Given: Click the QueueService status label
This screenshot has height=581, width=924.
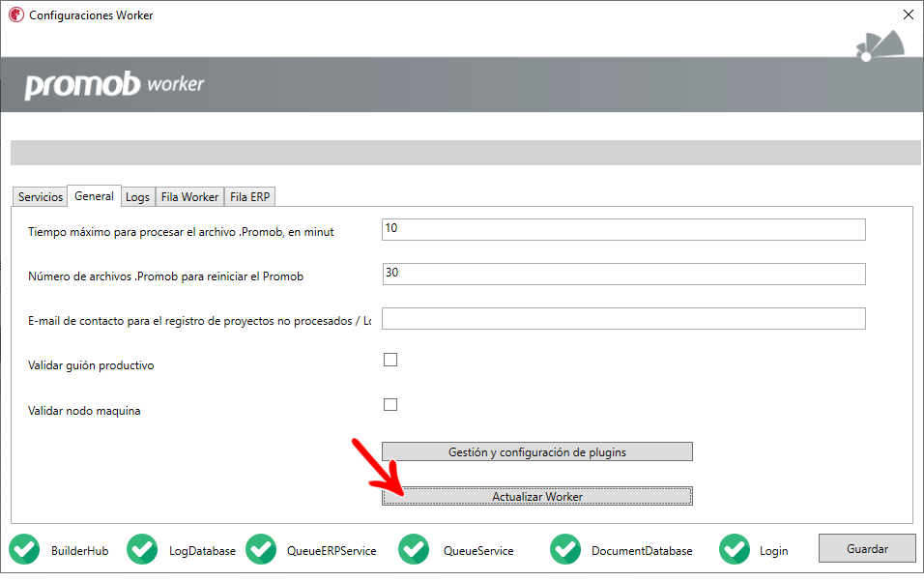Looking at the screenshot, I should point(478,550).
